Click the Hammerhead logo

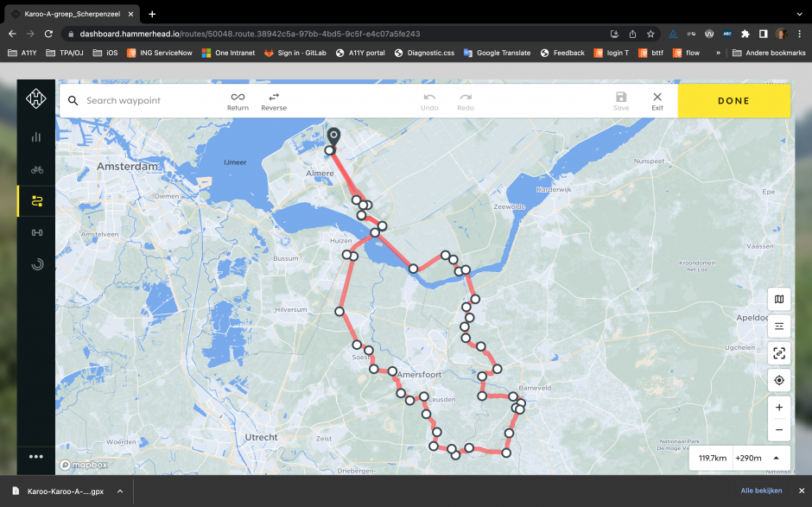click(x=36, y=100)
